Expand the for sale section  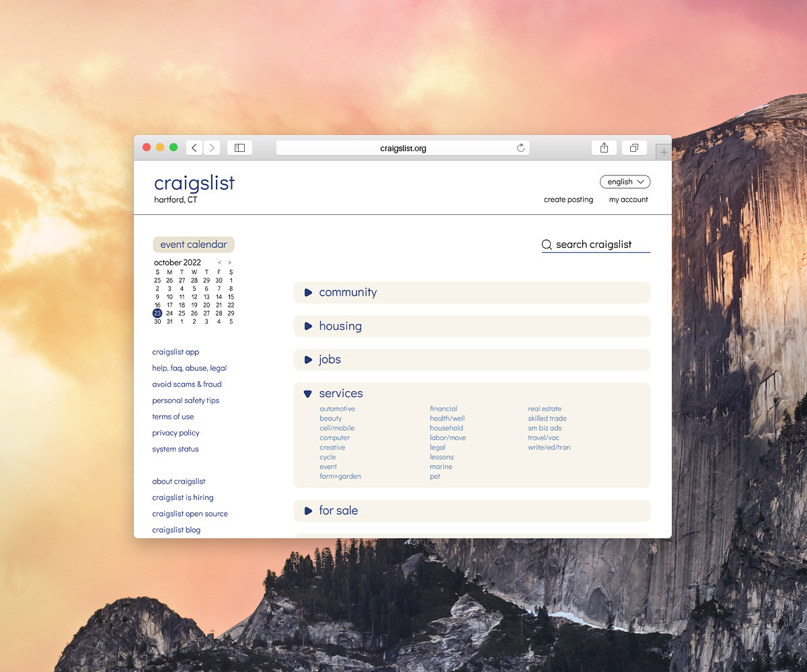pyautogui.click(x=472, y=511)
